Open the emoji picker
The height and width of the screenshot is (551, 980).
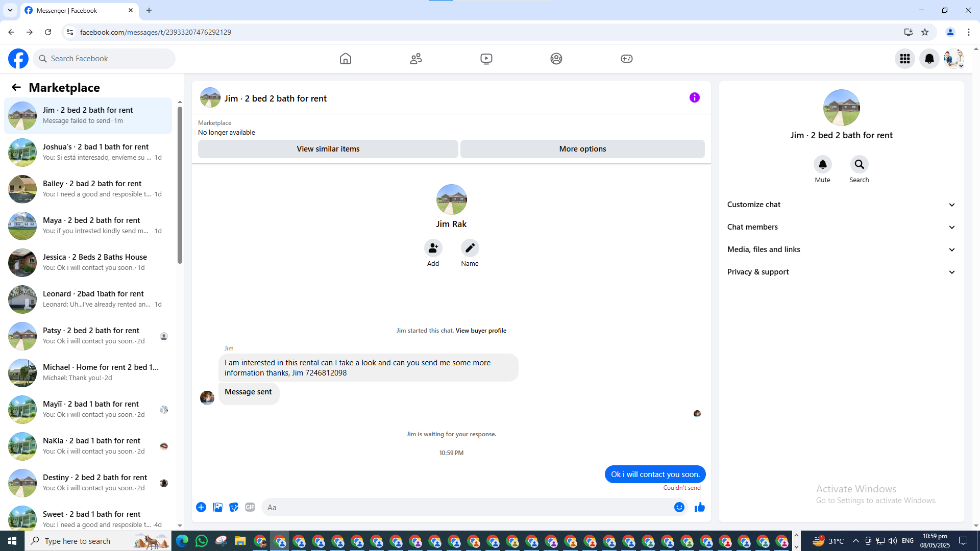[x=679, y=507]
